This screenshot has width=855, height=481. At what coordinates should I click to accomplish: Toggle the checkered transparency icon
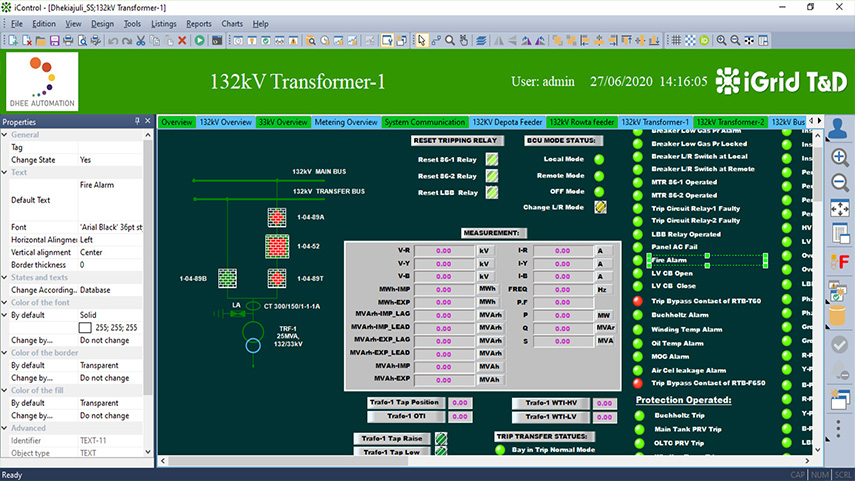coord(690,40)
